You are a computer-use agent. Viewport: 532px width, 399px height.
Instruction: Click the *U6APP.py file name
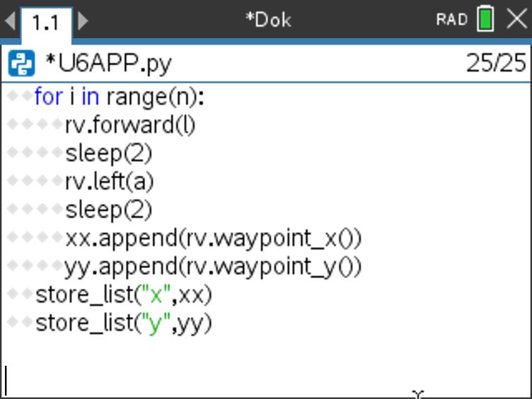[108, 64]
